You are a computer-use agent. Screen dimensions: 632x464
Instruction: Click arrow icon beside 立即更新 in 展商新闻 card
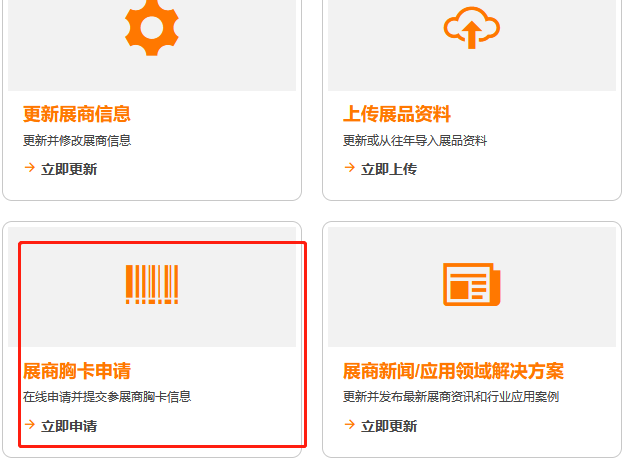(349, 424)
